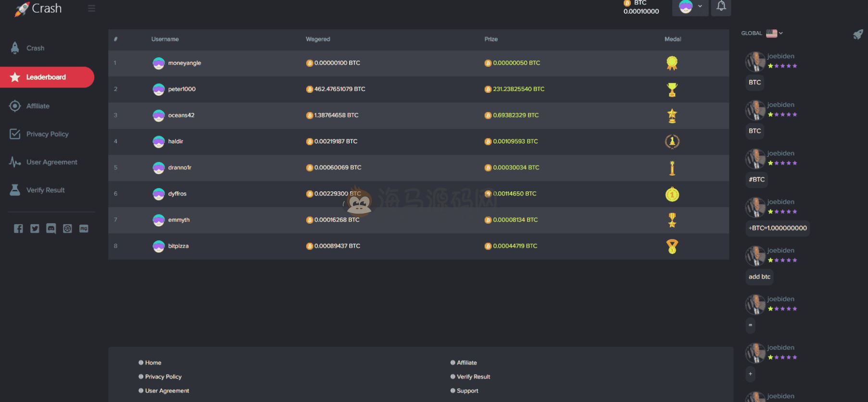Select the oceans42 leaderboard username
This screenshot has height=402, width=868.
click(x=181, y=115)
